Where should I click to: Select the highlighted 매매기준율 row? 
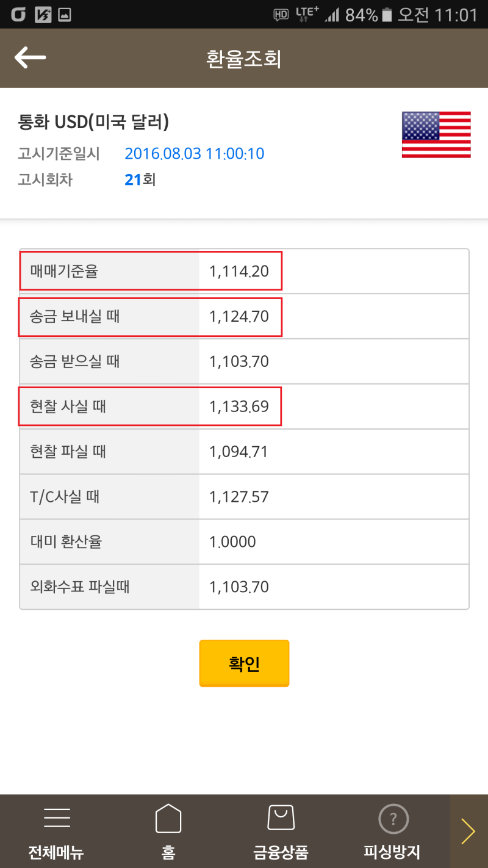coord(149,271)
